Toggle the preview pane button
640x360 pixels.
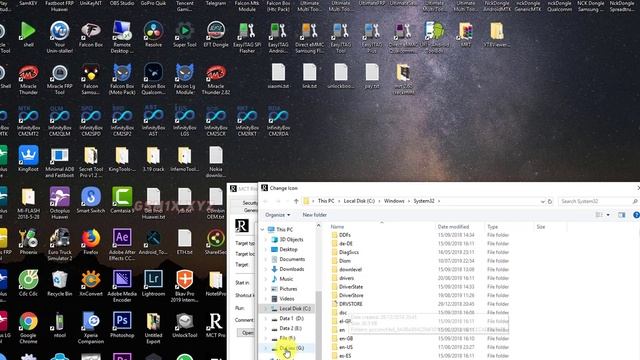pyautogui.click(x=621, y=215)
